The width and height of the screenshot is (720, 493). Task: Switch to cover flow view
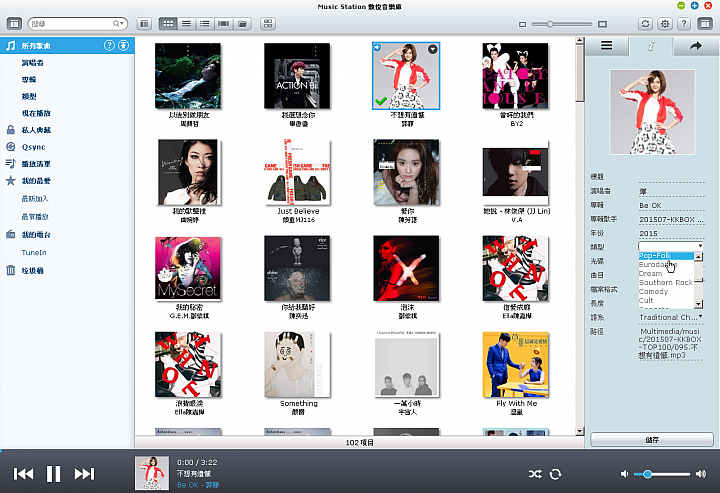(224, 23)
